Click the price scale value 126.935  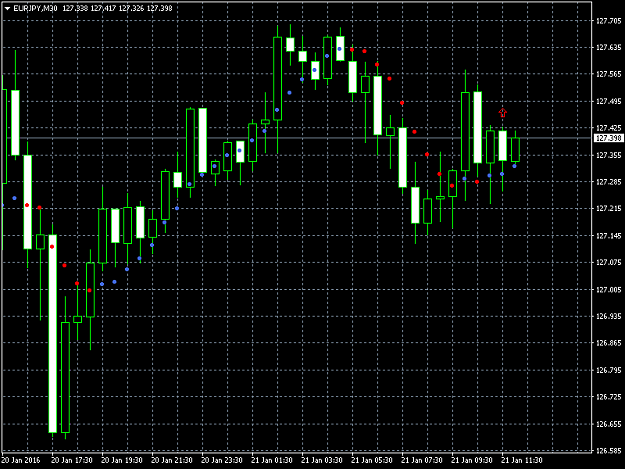(x=608, y=316)
